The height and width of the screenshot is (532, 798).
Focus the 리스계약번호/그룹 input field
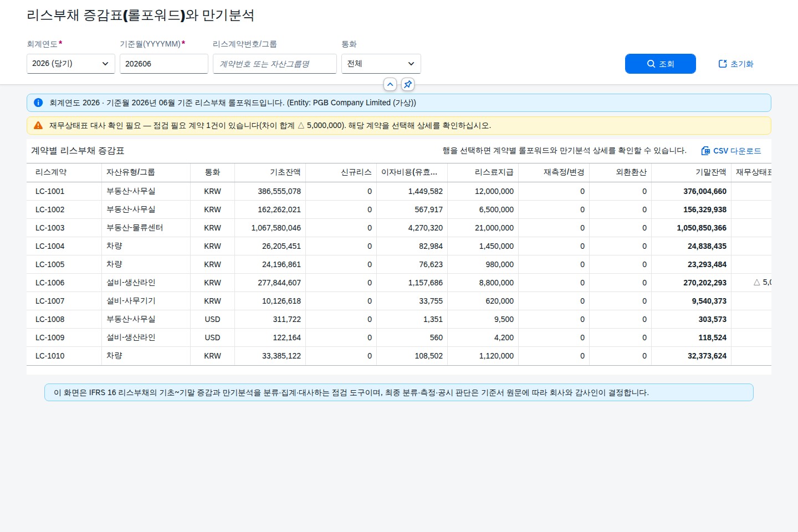[x=275, y=64]
